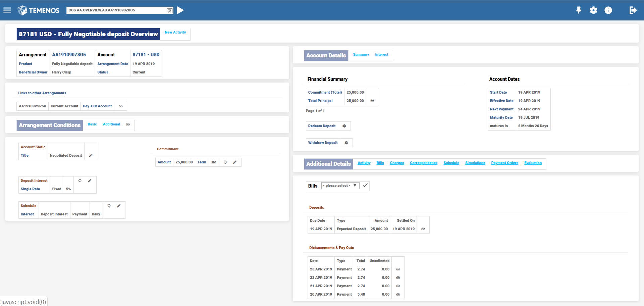The height and width of the screenshot is (306, 644).
Task: Open the hamburger main menu
Action: (7, 10)
